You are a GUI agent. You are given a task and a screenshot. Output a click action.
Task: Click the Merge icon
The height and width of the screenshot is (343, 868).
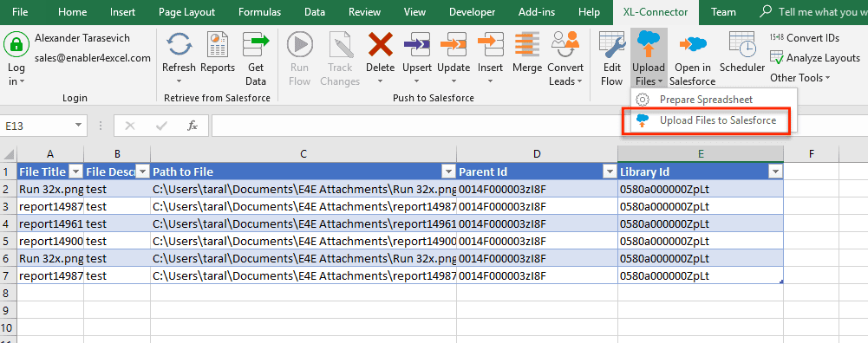coord(527,44)
